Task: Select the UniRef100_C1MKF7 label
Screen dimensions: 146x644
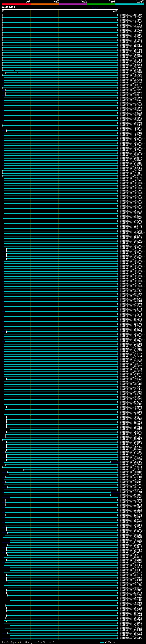Action: (x=131, y=125)
